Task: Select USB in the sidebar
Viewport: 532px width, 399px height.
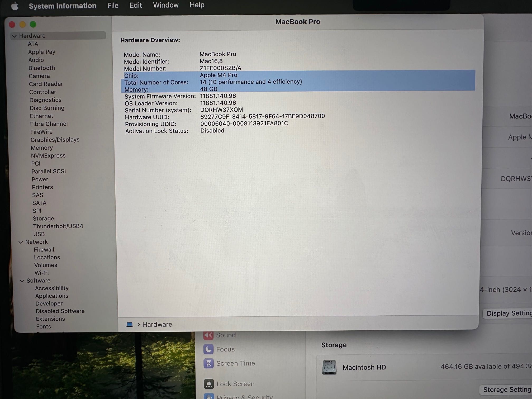Action: [x=39, y=234]
